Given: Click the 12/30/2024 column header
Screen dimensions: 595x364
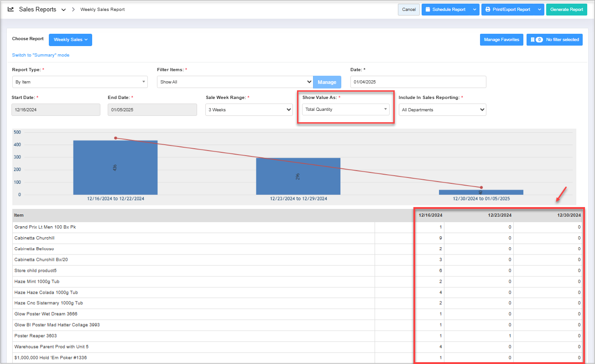Looking at the screenshot, I should [569, 215].
